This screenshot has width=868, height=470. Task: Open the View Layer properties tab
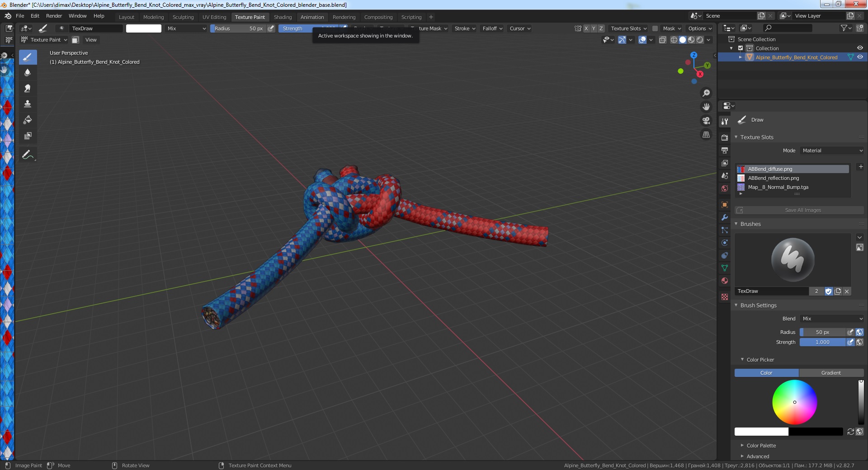tap(725, 163)
